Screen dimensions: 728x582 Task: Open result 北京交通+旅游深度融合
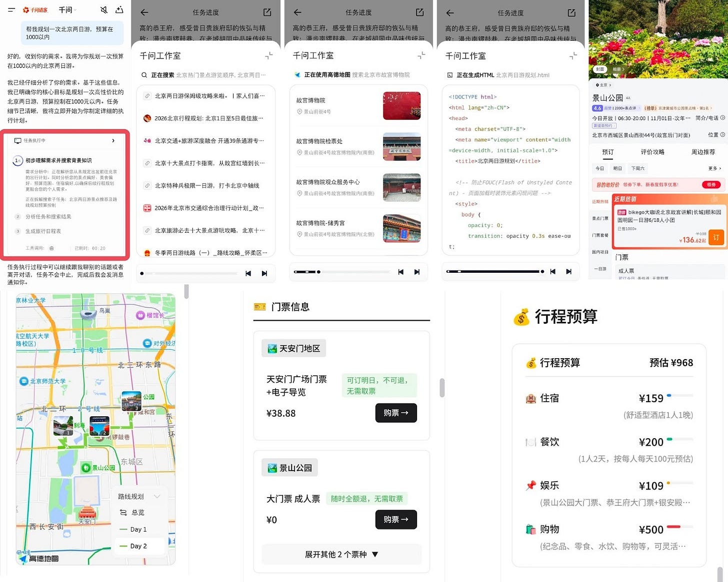pos(206,141)
